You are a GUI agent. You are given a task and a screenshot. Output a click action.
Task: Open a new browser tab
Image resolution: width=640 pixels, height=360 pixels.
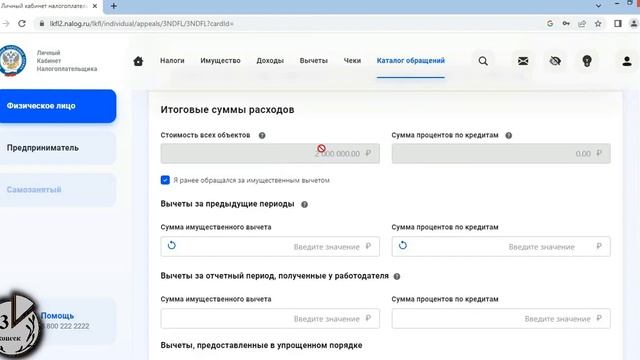(x=113, y=6)
